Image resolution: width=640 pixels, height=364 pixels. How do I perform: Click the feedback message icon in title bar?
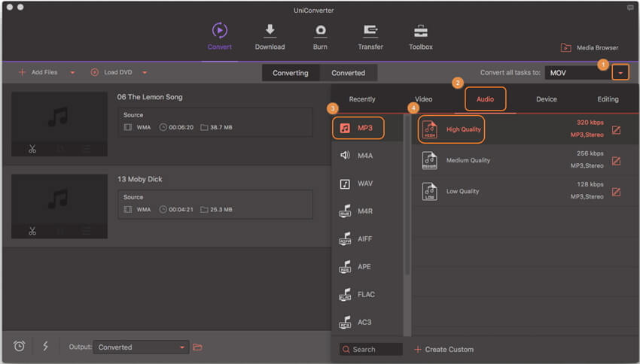tap(630, 8)
